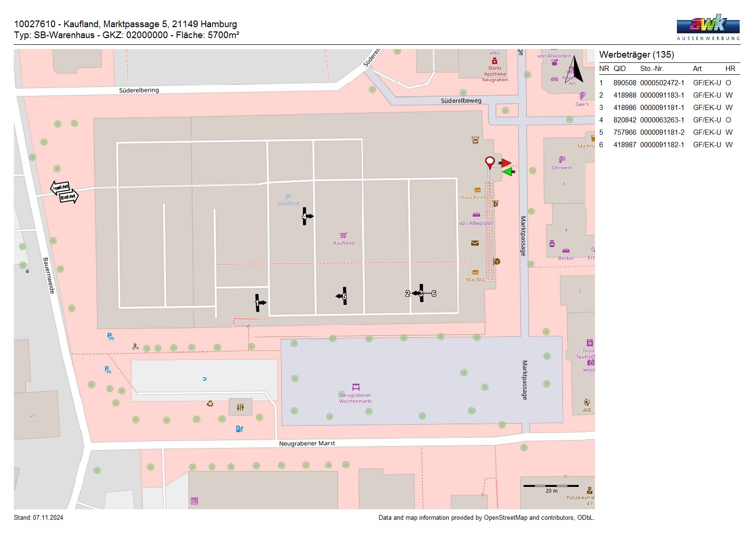Click the Kaufland parking P symbol
The height and width of the screenshot is (535, 756).
click(288, 197)
